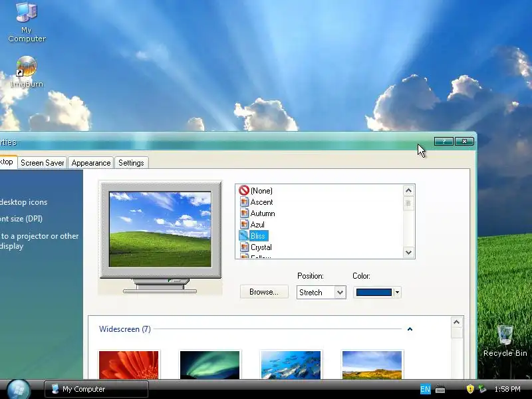532x399 pixels.
Task: Open the desktop icons sidebar link
Action: click(x=23, y=202)
